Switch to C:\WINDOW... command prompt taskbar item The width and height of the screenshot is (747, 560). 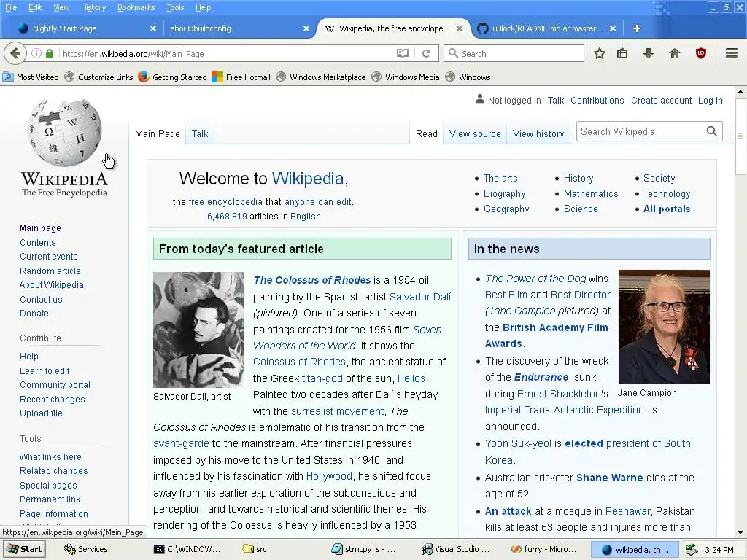coord(187,549)
